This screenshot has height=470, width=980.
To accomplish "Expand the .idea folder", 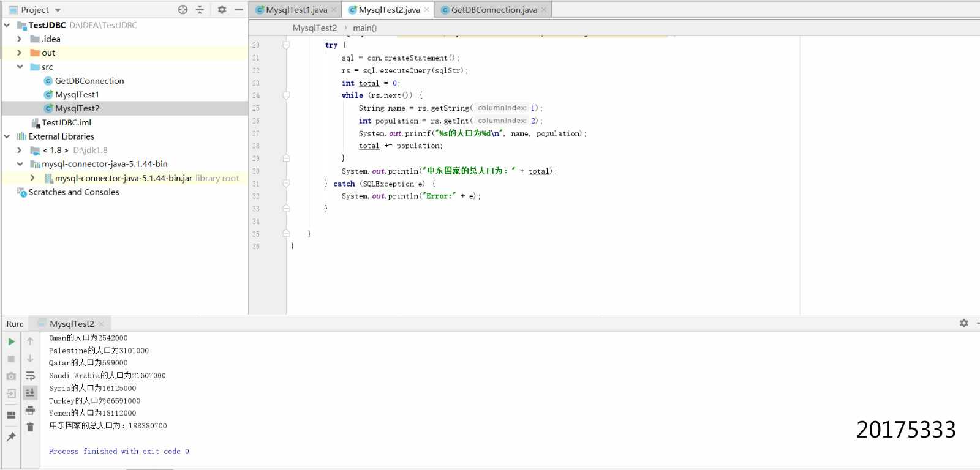I will pyautogui.click(x=19, y=39).
